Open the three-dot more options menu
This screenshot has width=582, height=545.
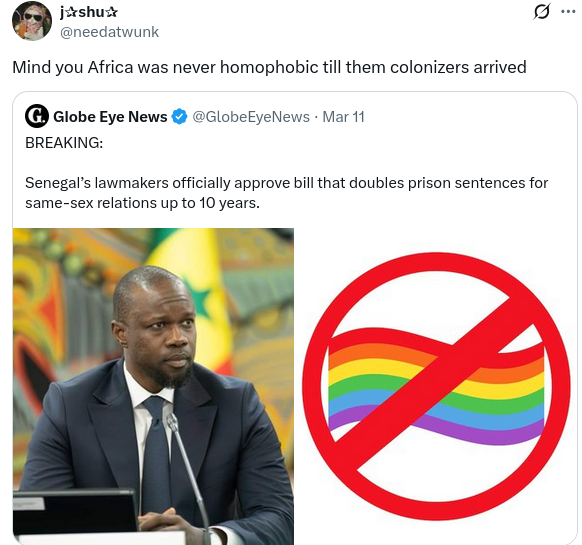tap(568, 12)
